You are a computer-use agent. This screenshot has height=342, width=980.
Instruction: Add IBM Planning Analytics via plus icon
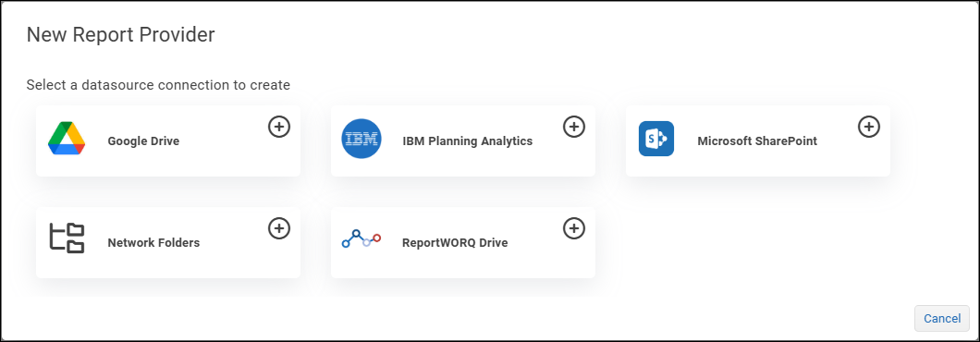(574, 127)
